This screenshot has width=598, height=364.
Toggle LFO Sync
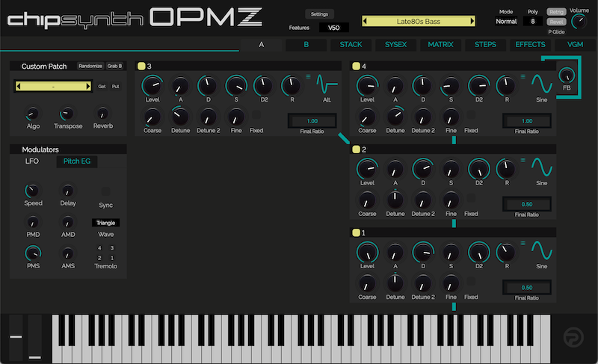tap(105, 191)
